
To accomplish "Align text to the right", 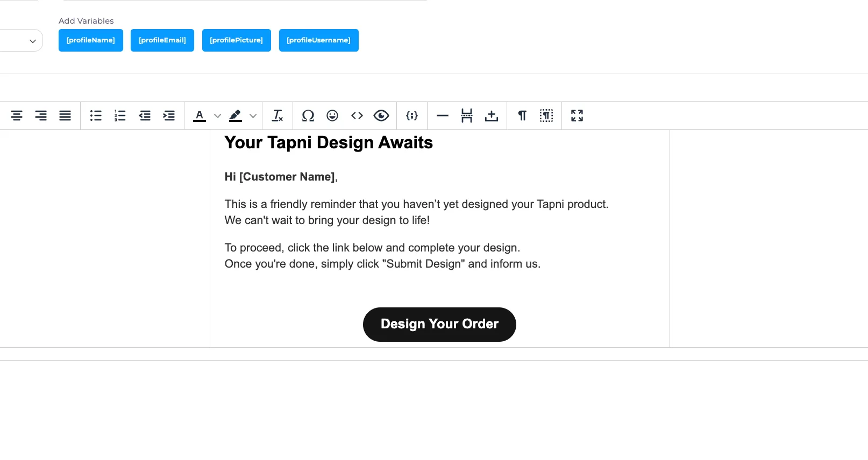I will [41, 116].
